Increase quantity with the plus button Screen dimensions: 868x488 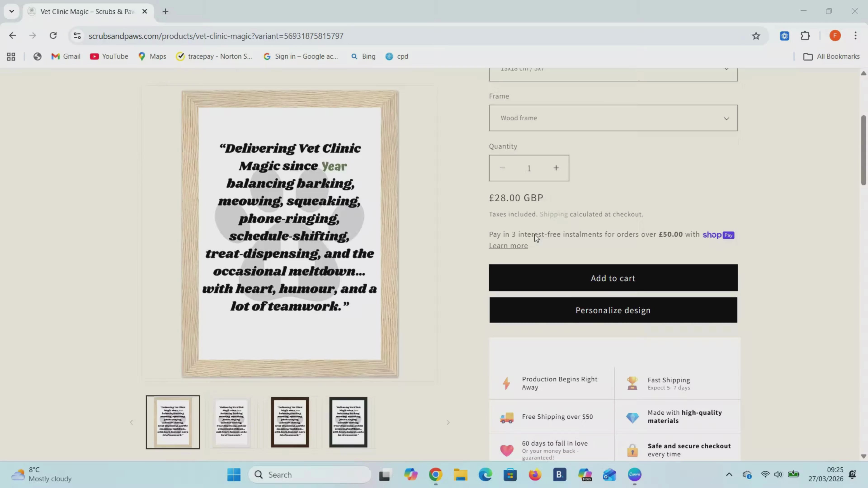click(x=556, y=168)
